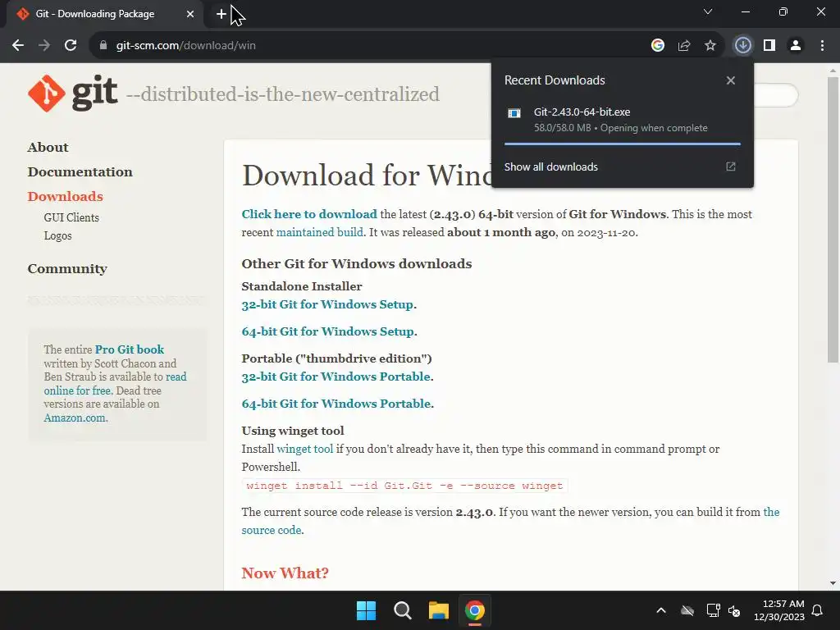Follow 'the source code' link
Image resolution: width=840 pixels, height=630 pixels.
coord(771,512)
